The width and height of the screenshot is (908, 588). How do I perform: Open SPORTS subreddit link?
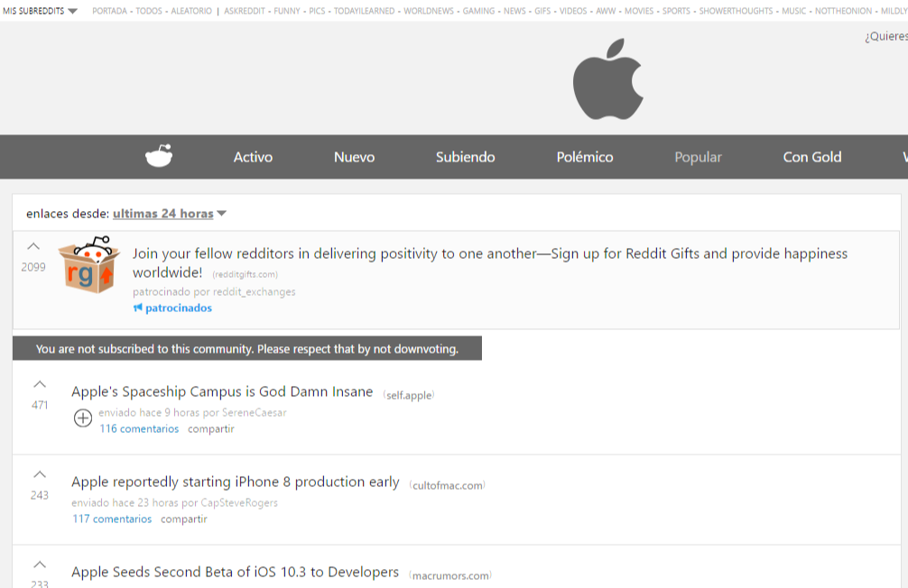pyautogui.click(x=676, y=11)
